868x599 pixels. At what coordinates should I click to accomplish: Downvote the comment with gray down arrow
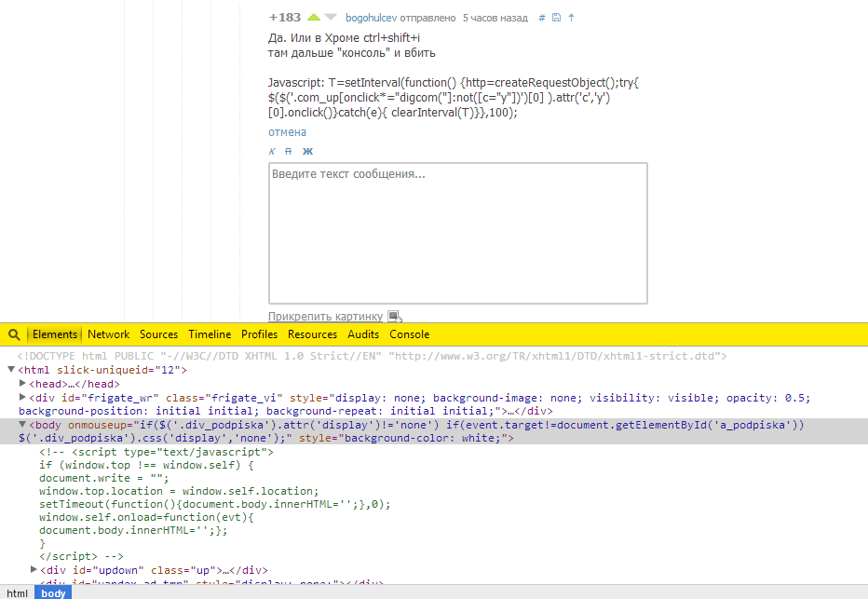click(x=331, y=18)
